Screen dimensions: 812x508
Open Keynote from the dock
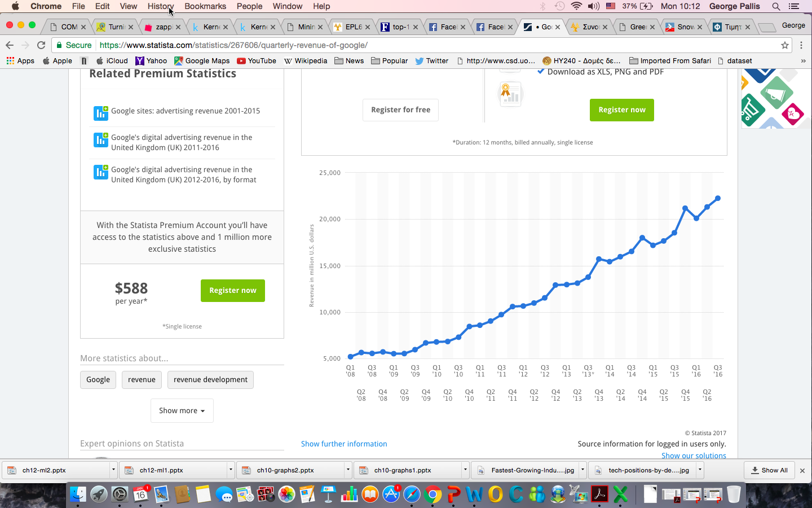329,494
